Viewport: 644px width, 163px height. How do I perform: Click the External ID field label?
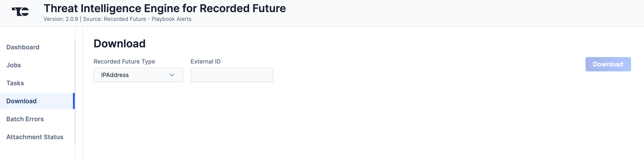coord(206,61)
